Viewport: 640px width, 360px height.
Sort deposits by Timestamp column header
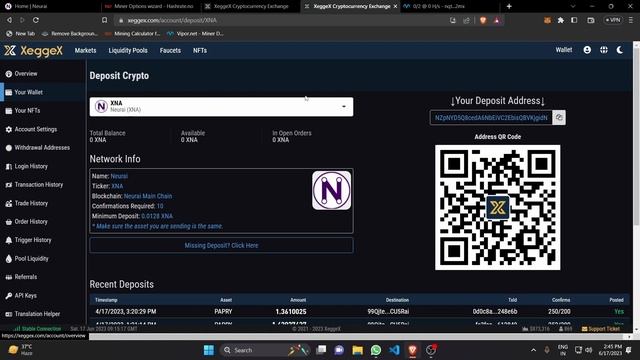(106, 300)
